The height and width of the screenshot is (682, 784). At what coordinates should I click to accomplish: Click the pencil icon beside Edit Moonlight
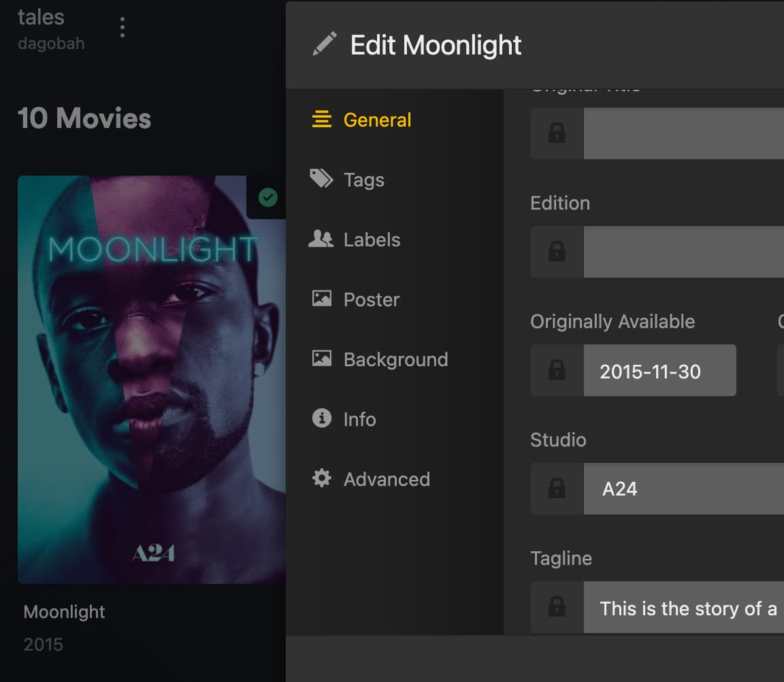(325, 44)
